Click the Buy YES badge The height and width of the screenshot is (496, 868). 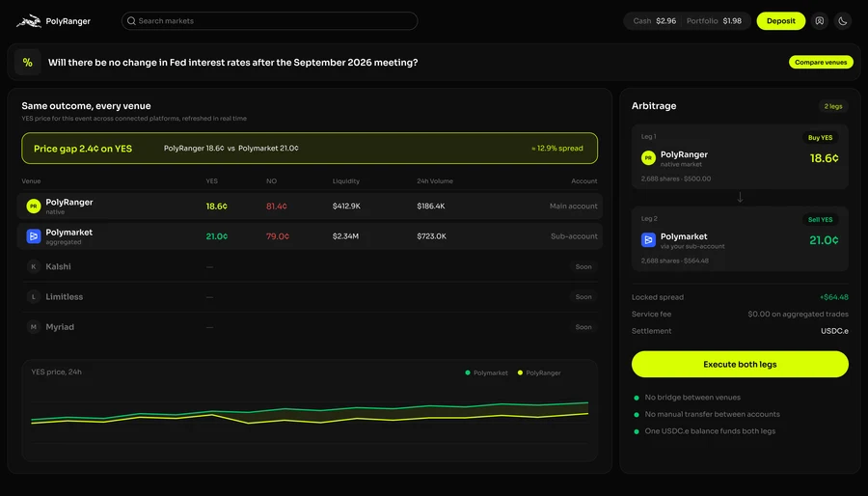tap(820, 138)
